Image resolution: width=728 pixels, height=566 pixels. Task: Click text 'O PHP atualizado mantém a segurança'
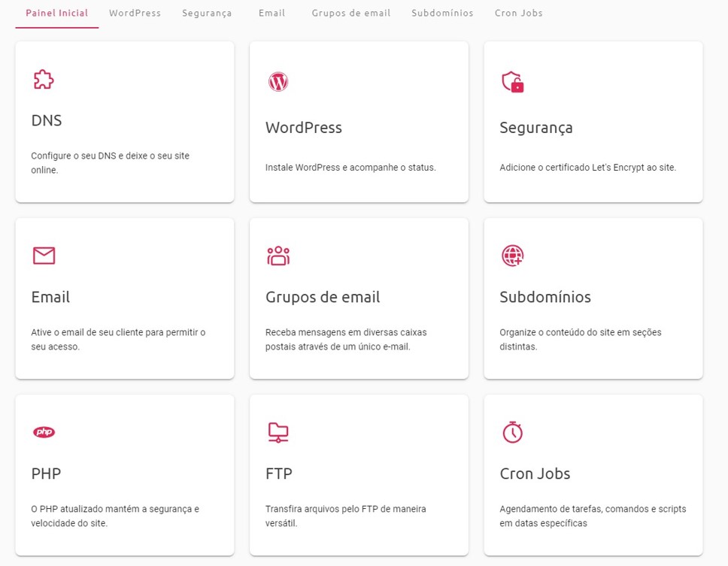click(112, 509)
